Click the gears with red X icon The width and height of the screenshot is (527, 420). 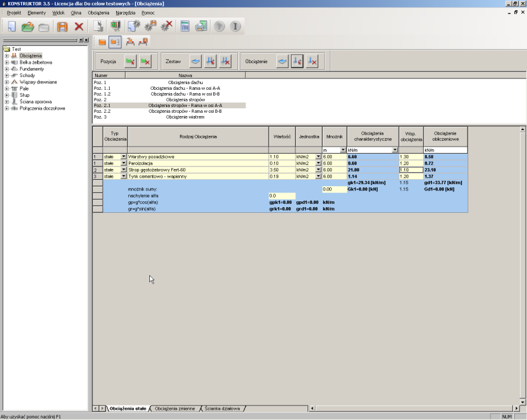pyautogui.click(x=167, y=26)
